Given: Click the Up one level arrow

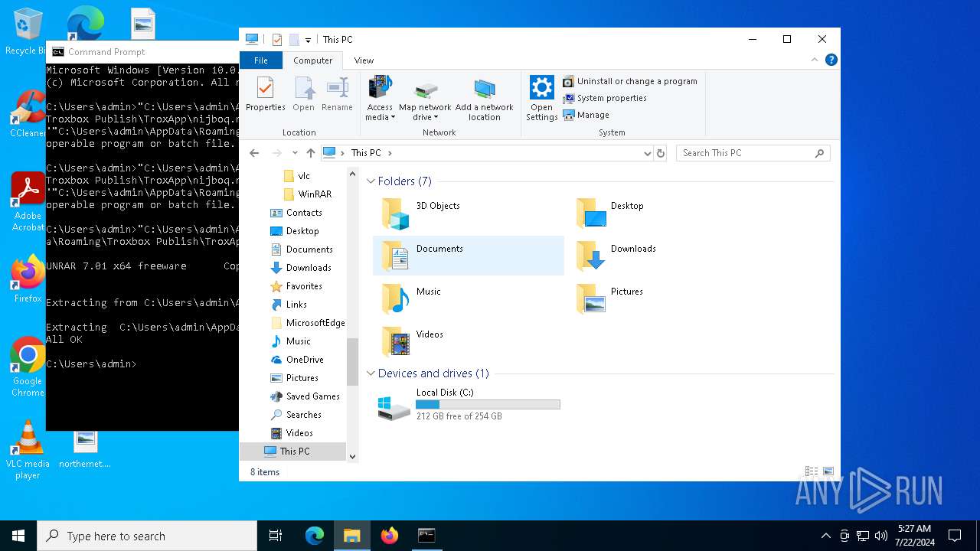Looking at the screenshot, I should click(310, 153).
